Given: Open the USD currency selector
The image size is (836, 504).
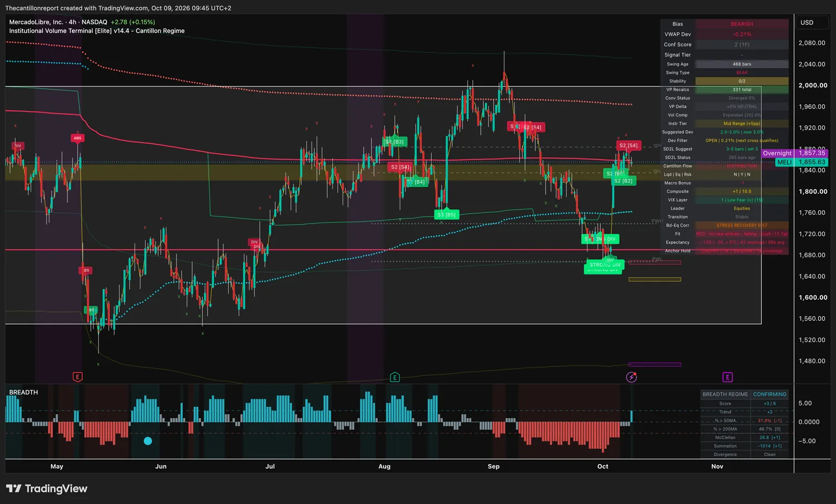Looking at the screenshot, I should coord(811,22).
